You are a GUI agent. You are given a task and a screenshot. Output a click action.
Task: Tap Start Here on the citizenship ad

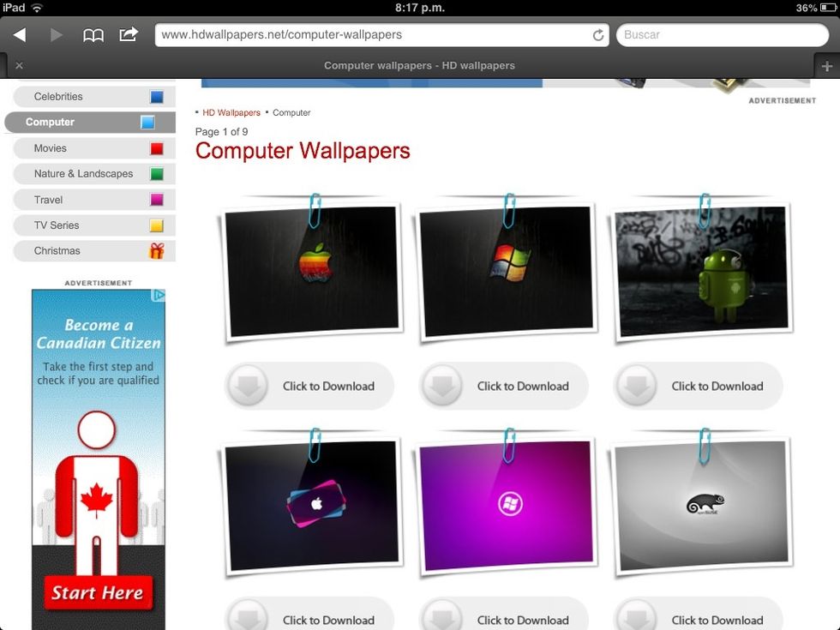pos(97,593)
